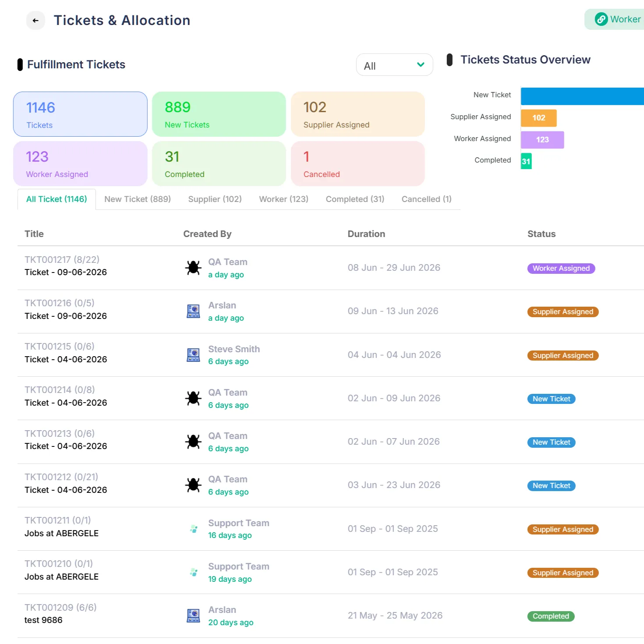Click the Status column header
The width and height of the screenshot is (644, 644).
point(541,234)
